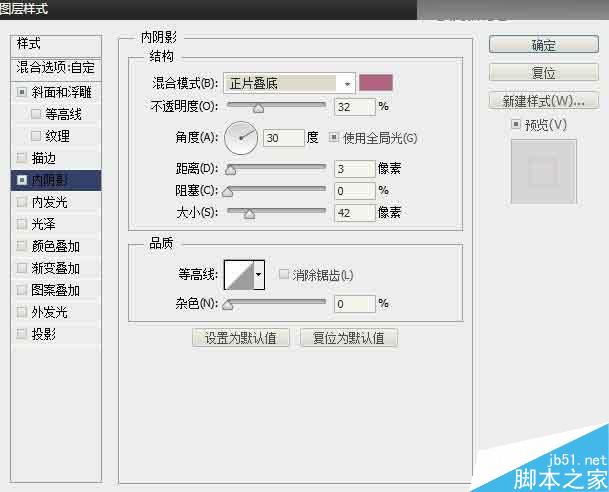Click the 杂色 slider handle
Screen dimensions: 609x492
pos(228,305)
